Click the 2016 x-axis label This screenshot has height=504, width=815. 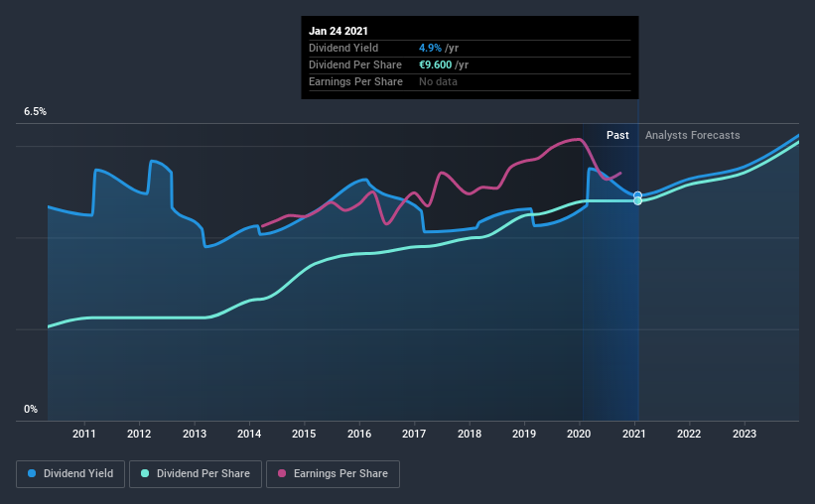coord(359,434)
